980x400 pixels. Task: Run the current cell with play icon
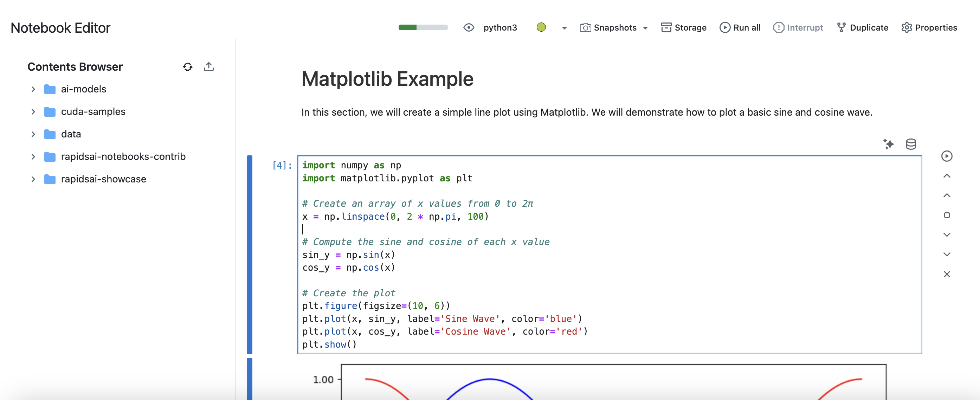click(947, 156)
